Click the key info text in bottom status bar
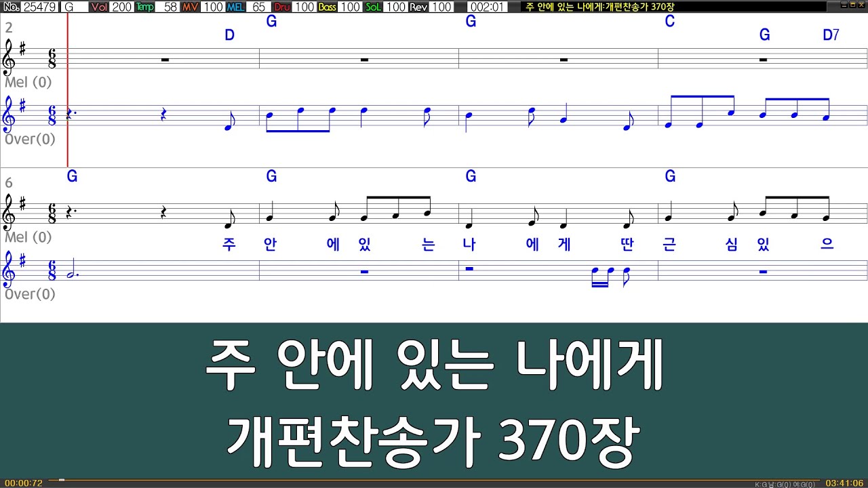This screenshot has width=868, height=488. coord(785,484)
